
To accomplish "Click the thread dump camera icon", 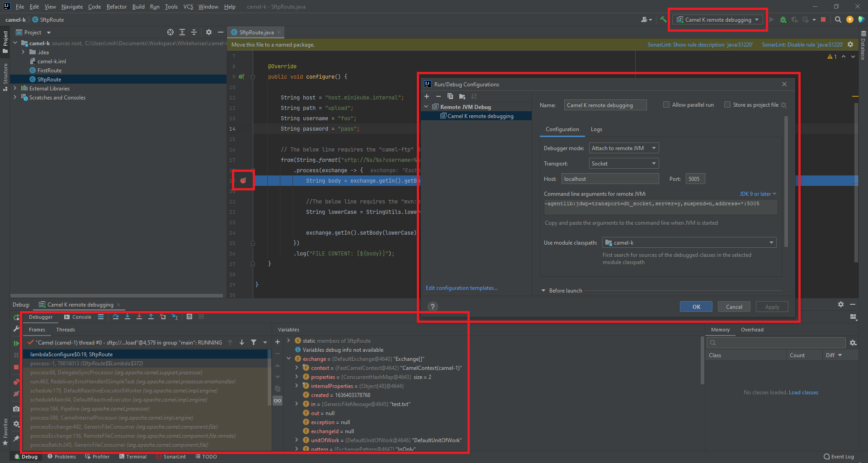I will [x=16, y=409].
